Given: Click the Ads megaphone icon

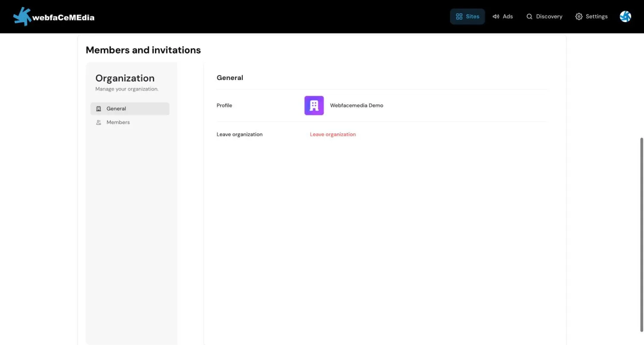Looking at the screenshot, I should tap(496, 17).
